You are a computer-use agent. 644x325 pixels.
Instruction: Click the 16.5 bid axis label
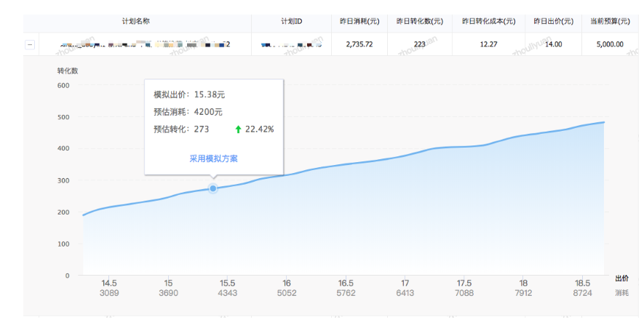346,283
